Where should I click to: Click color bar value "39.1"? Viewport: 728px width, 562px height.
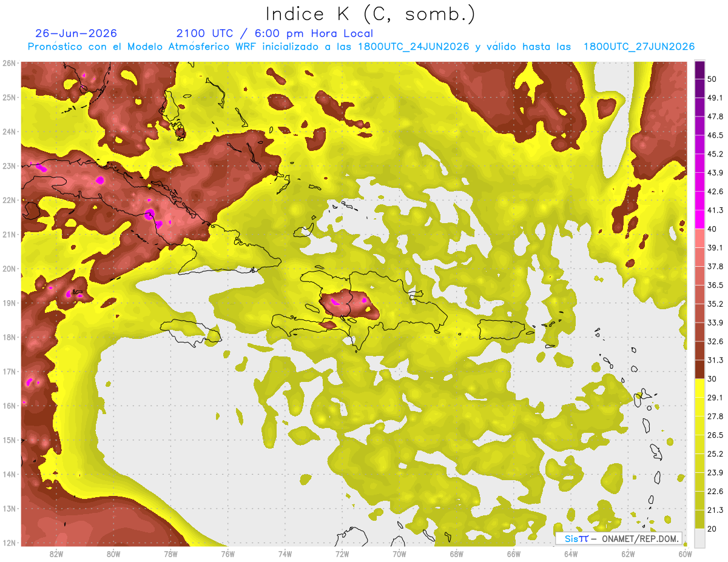point(715,247)
